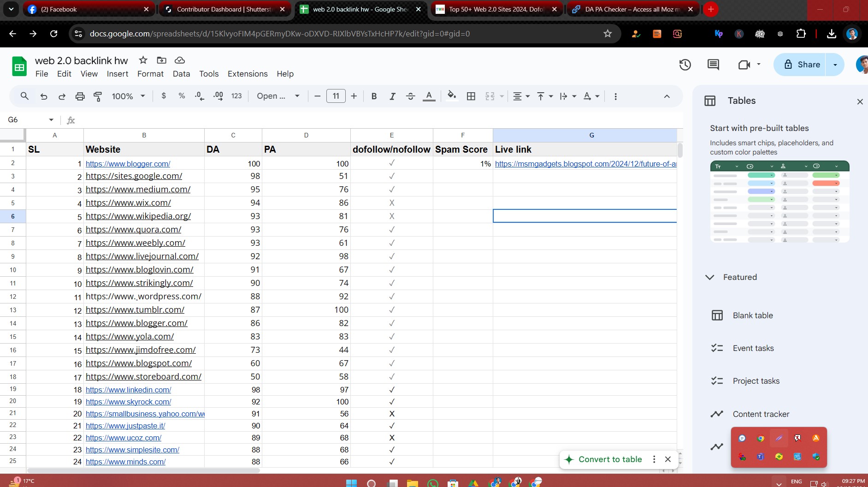Decrease font size minus button
The width and height of the screenshot is (868, 487).
click(317, 96)
